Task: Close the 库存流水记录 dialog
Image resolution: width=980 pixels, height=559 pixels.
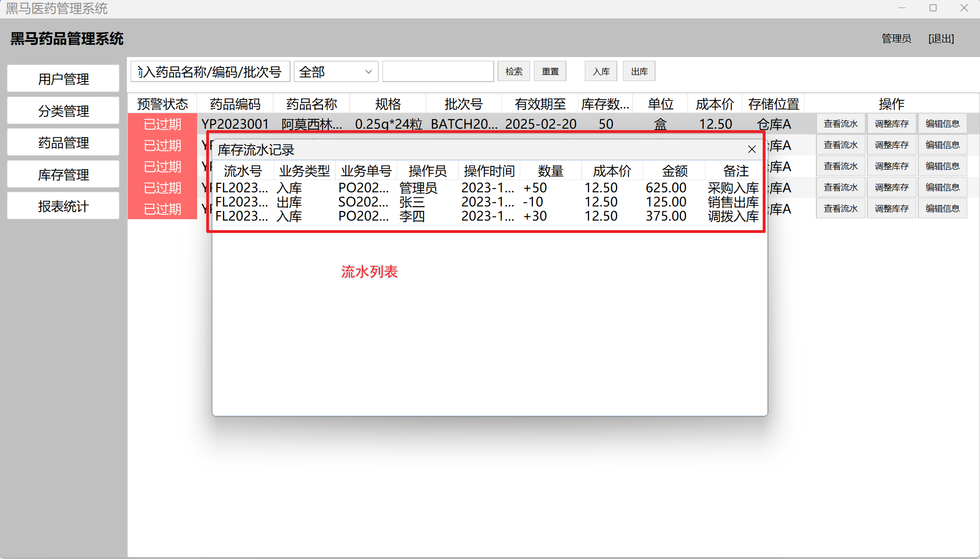Action: click(752, 149)
